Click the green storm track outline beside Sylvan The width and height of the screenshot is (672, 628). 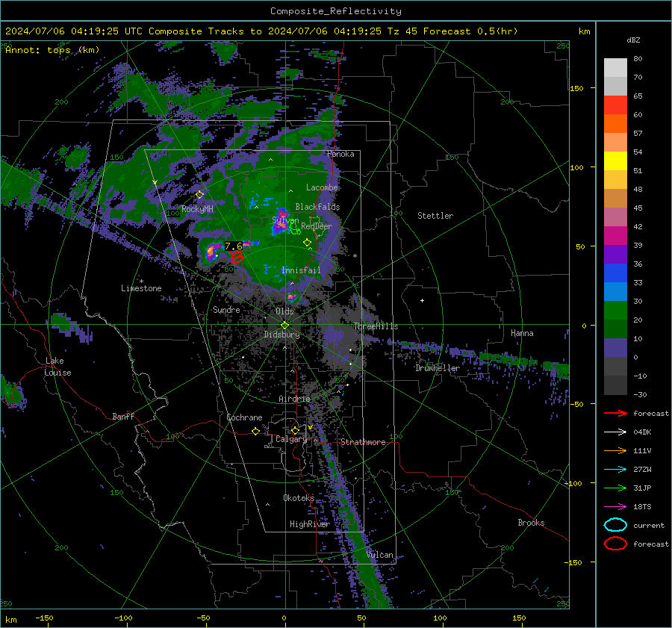(x=295, y=229)
